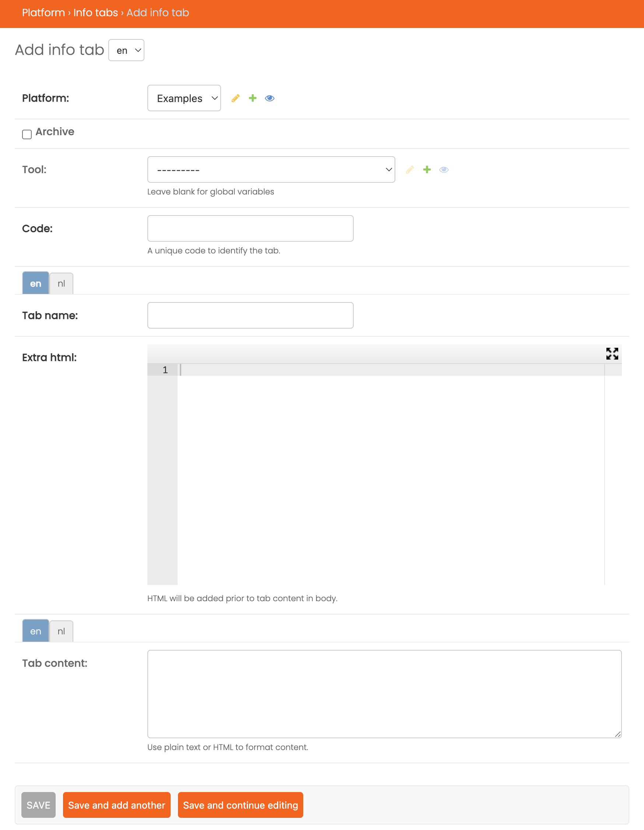Image resolution: width=644 pixels, height=830 pixels.
Task: Click the SAVE button
Action: pos(38,805)
